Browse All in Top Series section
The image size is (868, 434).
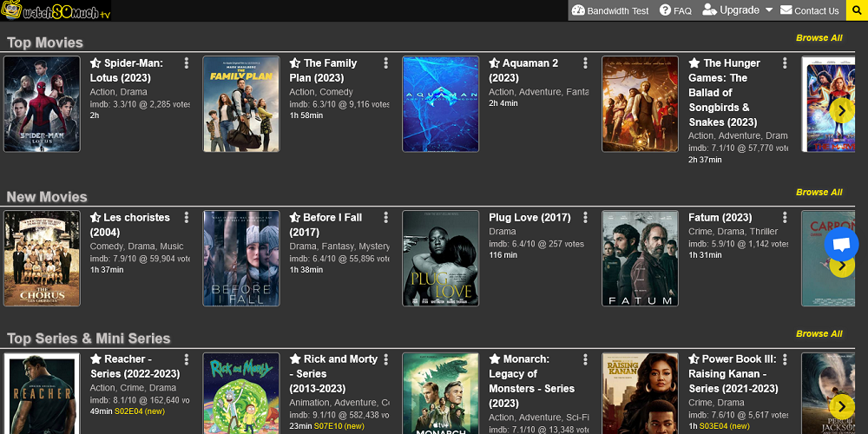[819, 334]
